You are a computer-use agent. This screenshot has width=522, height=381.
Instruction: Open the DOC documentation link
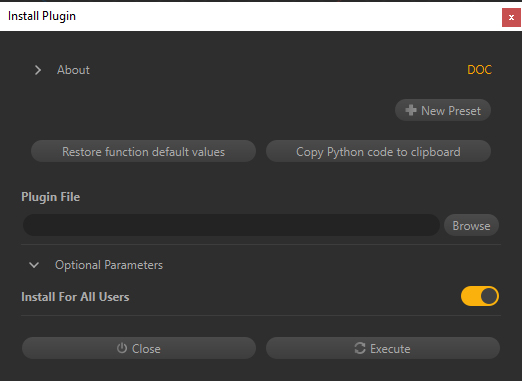click(x=479, y=70)
